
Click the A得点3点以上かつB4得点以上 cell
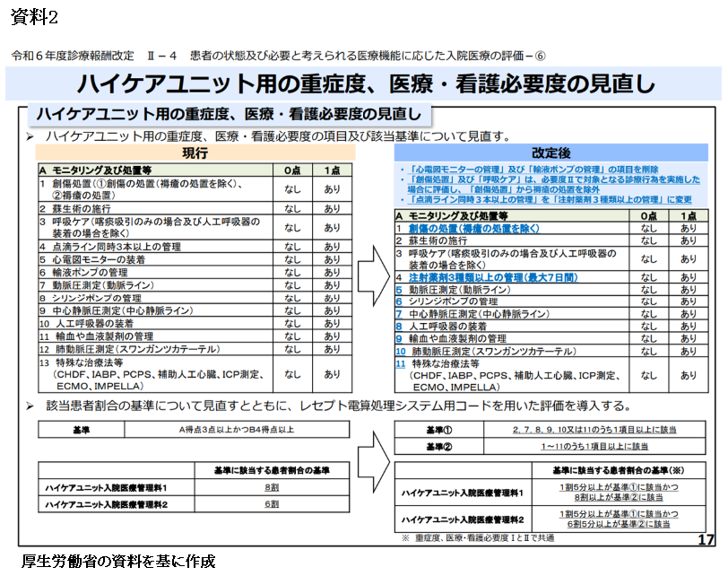(236, 431)
